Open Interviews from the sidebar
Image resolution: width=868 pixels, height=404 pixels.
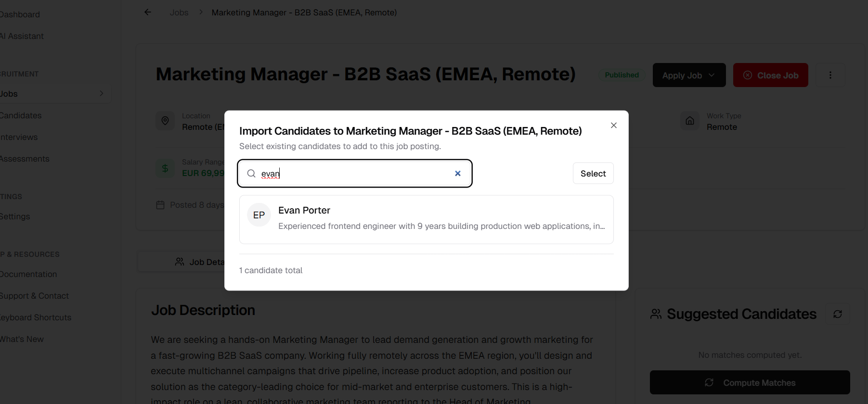[x=19, y=137]
